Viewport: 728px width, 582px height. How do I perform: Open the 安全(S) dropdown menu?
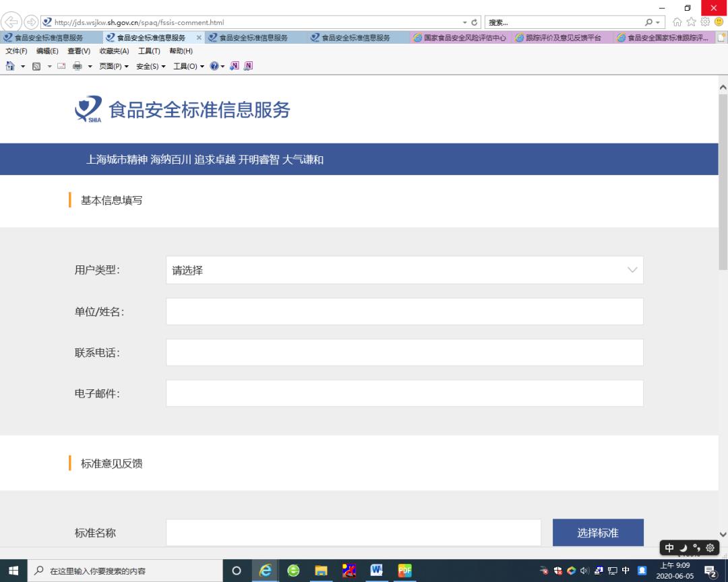click(x=150, y=67)
